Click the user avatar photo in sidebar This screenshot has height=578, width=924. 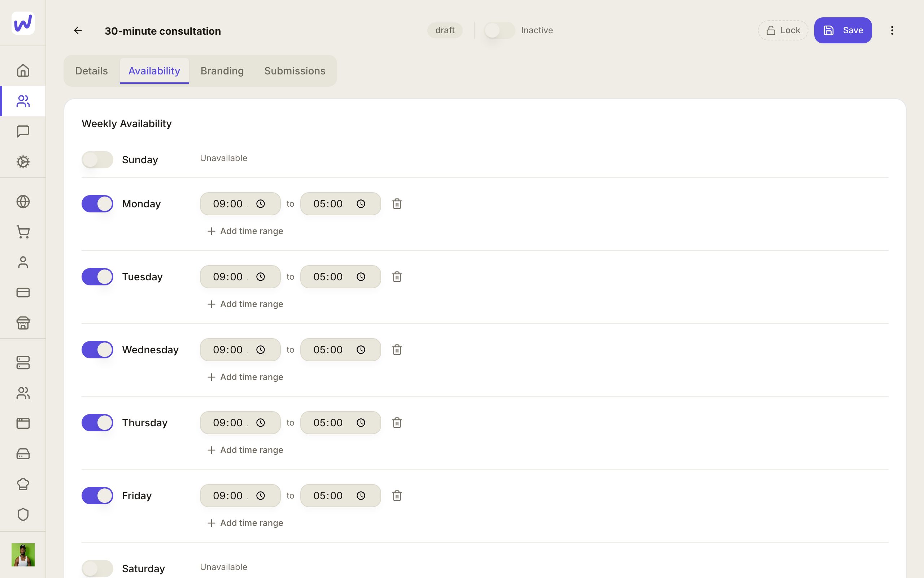[23, 555]
